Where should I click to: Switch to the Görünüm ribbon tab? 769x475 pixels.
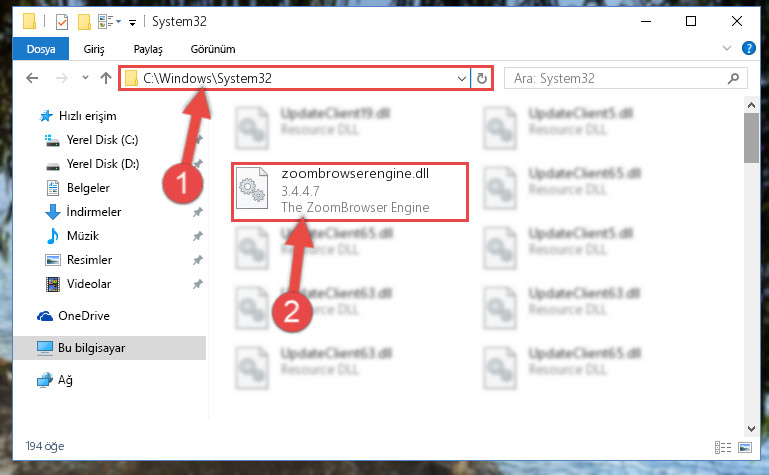point(213,49)
